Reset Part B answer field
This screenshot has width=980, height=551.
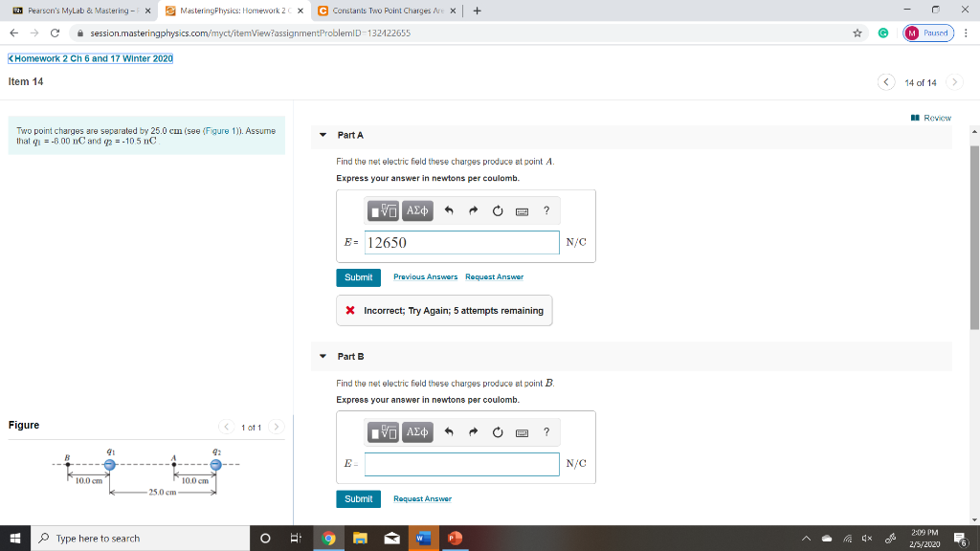click(498, 432)
